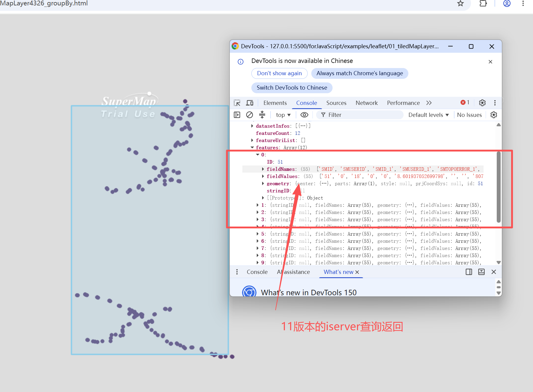Toggle drawer expand icon beside close
Image resolution: width=533 pixels, height=392 pixels.
(481, 272)
